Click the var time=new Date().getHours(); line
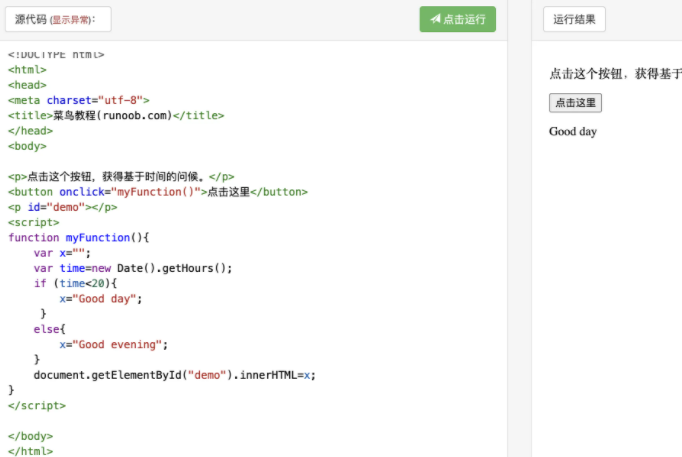The height and width of the screenshot is (457, 682). pos(133,268)
